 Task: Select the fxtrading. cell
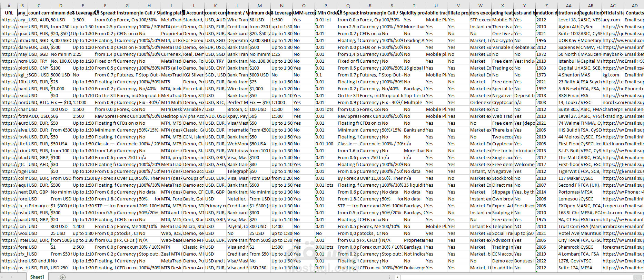click(x=613, y=116)
